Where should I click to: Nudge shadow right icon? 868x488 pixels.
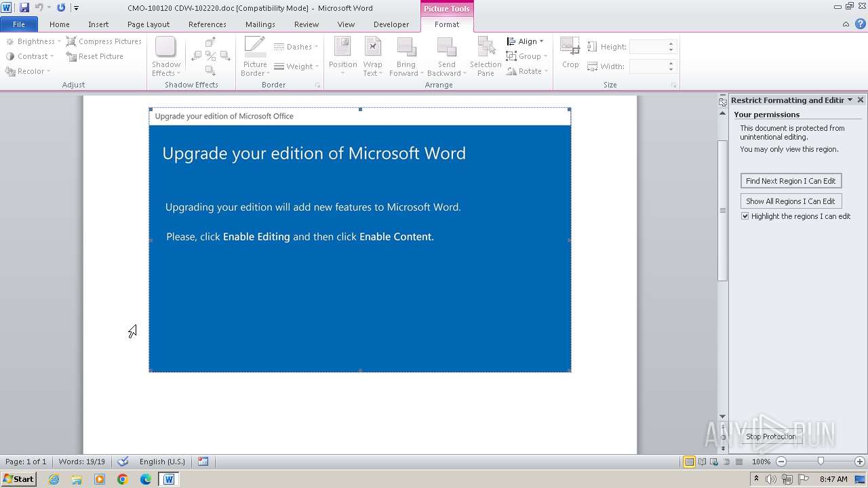click(225, 56)
